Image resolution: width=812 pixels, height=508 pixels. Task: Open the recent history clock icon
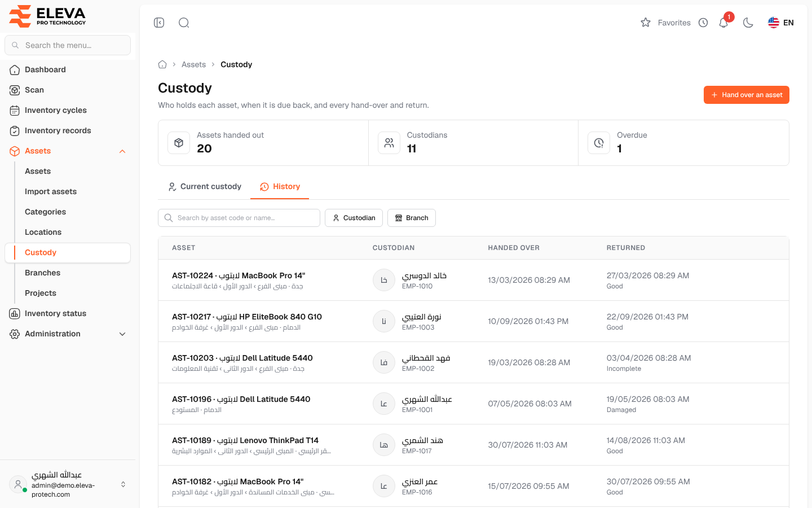click(703, 23)
